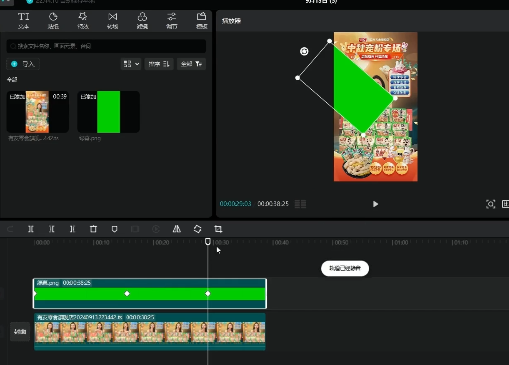Click the 00:40 mark on timeline ruler
The width and height of the screenshot is (509, 365).
click(280, 242)
